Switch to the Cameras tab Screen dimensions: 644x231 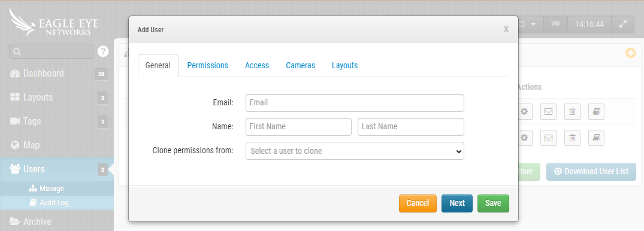point(301,66)
